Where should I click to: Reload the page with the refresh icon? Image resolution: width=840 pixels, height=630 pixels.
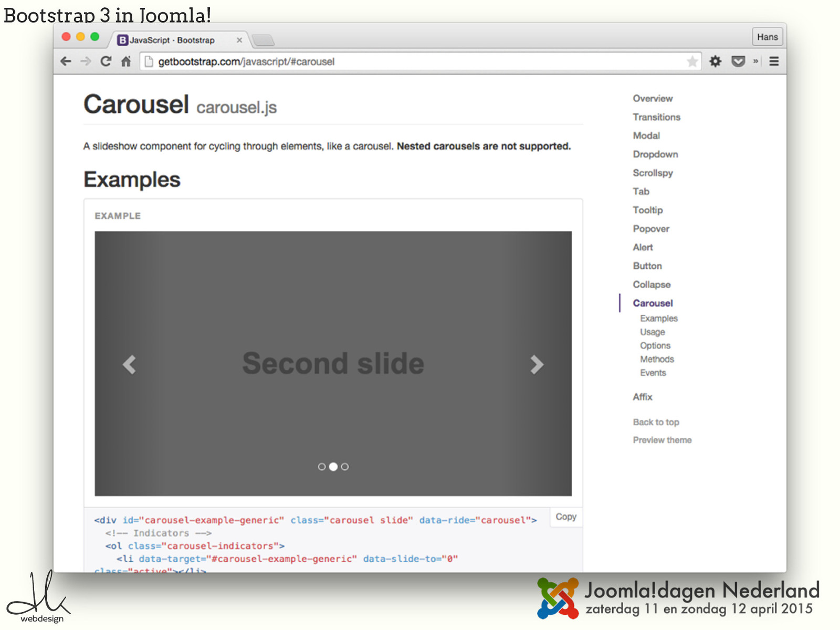coord(106,61)
